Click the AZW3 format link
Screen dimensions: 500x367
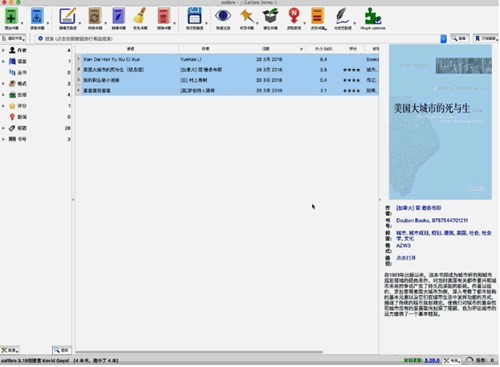click(x=403, y=245)
